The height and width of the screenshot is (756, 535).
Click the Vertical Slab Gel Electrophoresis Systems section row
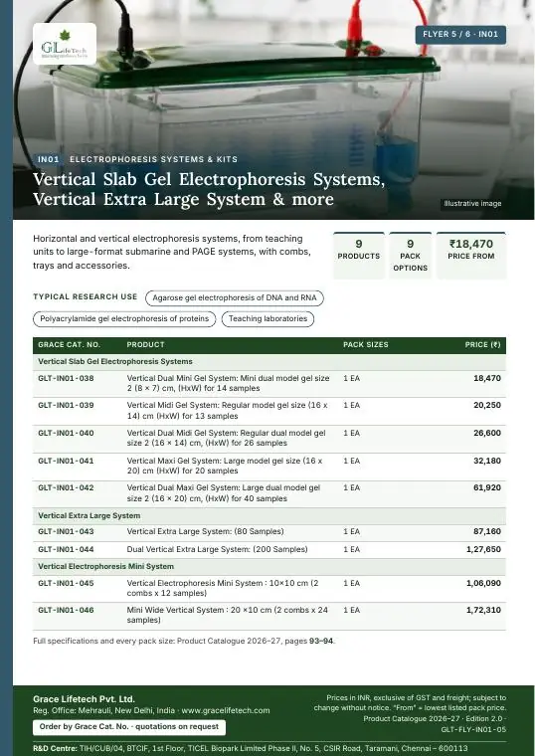[269, 362]
